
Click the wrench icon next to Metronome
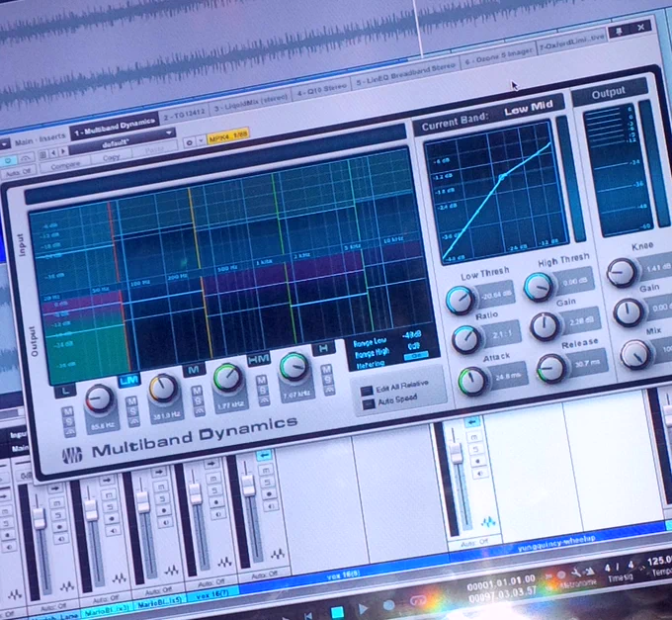576,573
